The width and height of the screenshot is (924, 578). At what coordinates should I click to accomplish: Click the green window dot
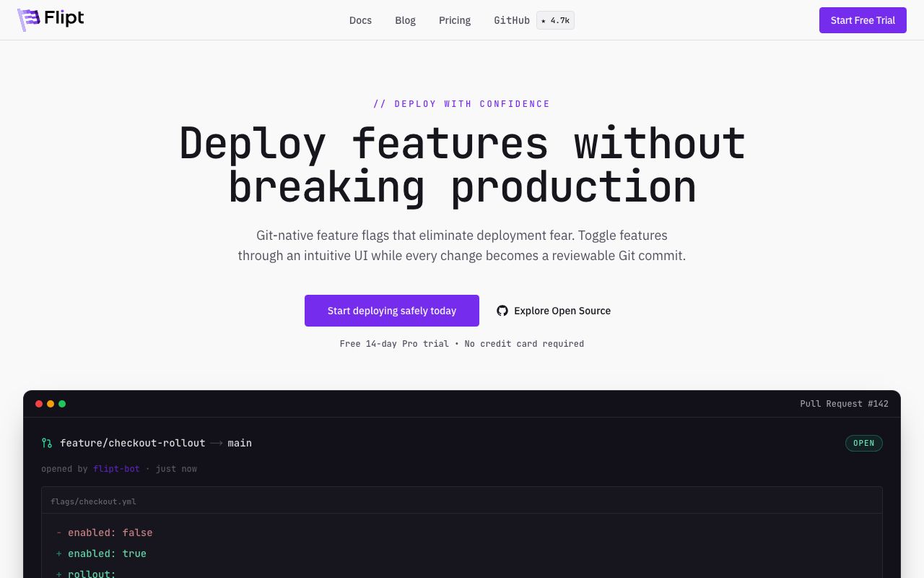(x=62, y=404)
